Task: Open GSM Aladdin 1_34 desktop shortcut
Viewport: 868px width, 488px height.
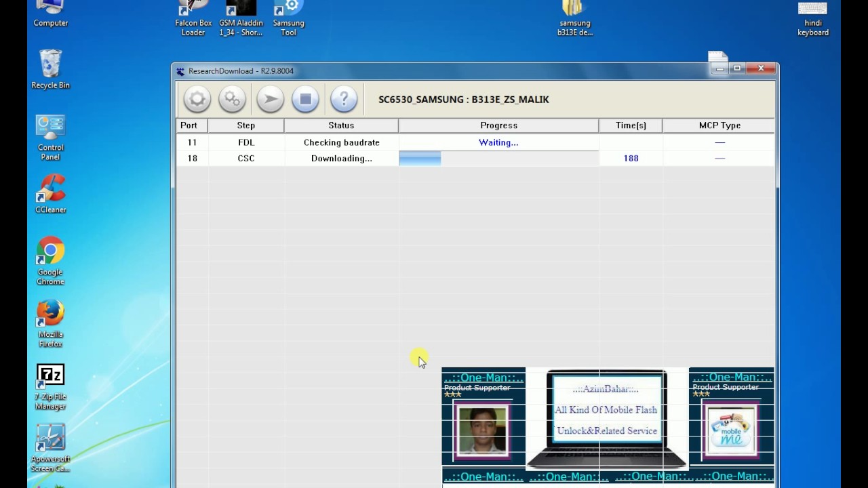Action: (241, 18)
